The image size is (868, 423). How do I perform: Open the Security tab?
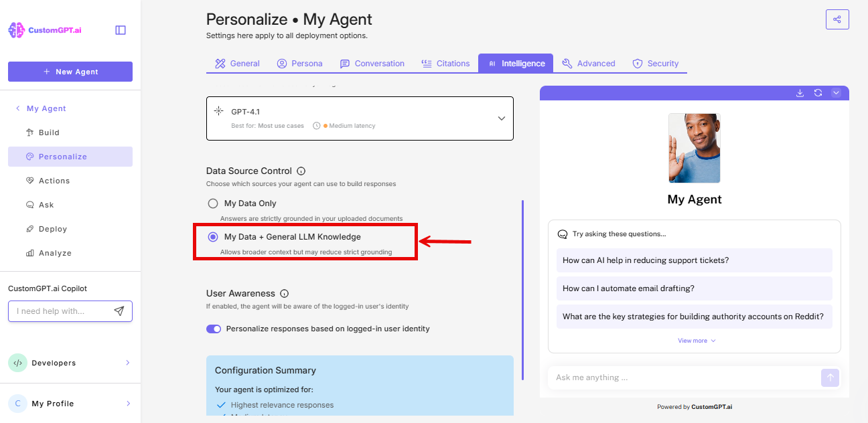tap(656, 63)
